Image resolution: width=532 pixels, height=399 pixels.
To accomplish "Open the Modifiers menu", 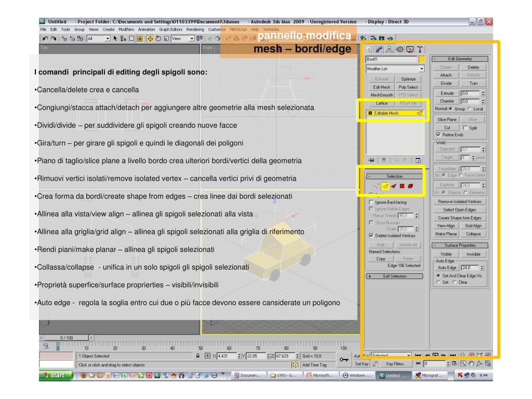I will click(x=126, y=30).
